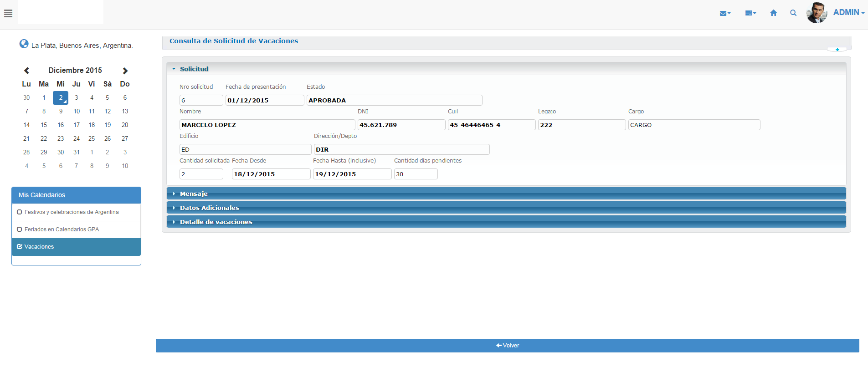Click the Cargo field
The width and height of the screenshot is (868, 372).
(694, 125)
